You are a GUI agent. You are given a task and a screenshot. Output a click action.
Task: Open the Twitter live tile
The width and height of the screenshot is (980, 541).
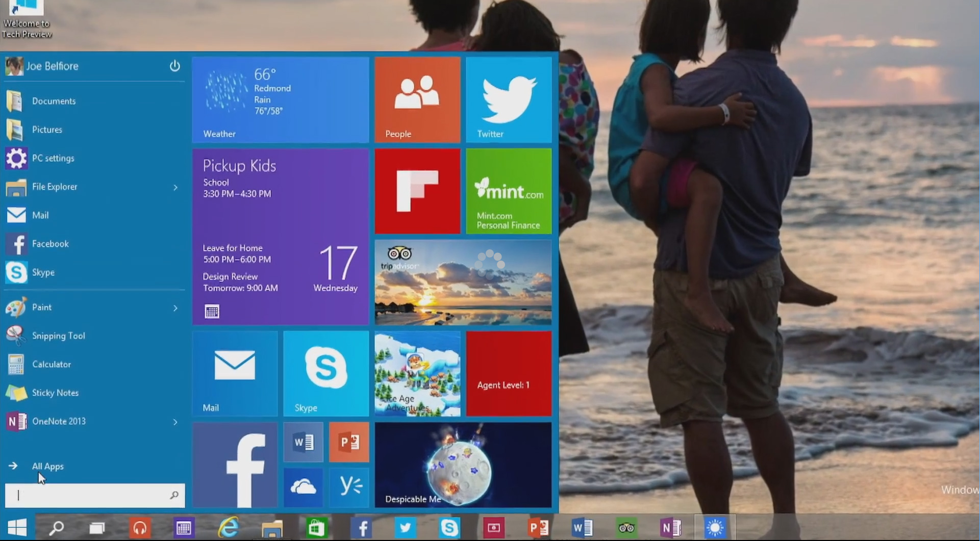click(x=509, y=100)
